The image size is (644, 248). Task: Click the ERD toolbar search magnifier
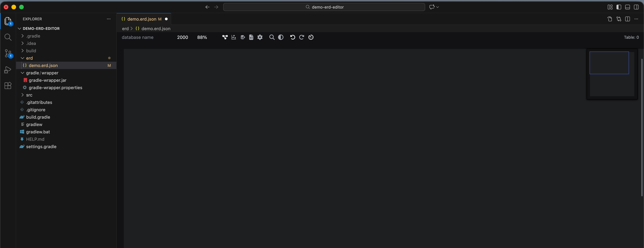[x=272, y=37]
